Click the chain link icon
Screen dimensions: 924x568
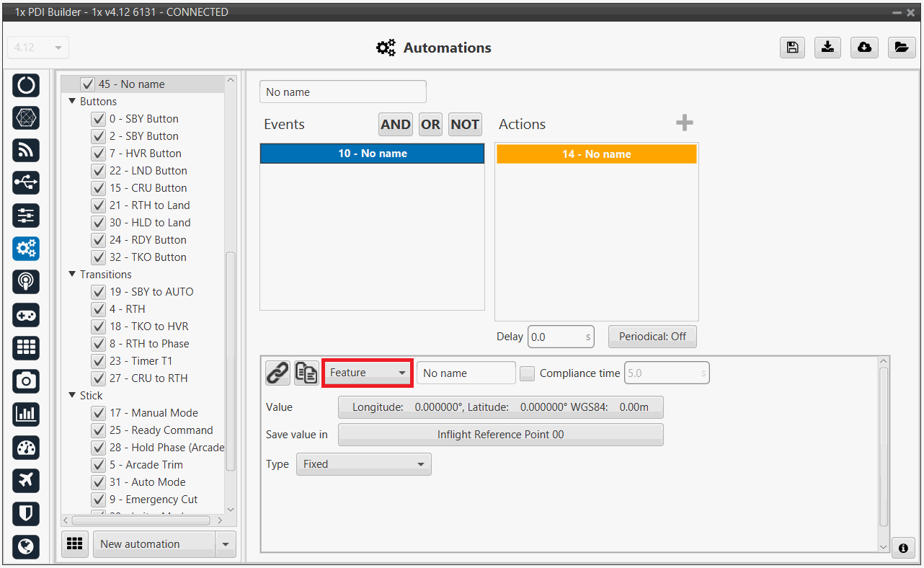click(x=277, y=373)
